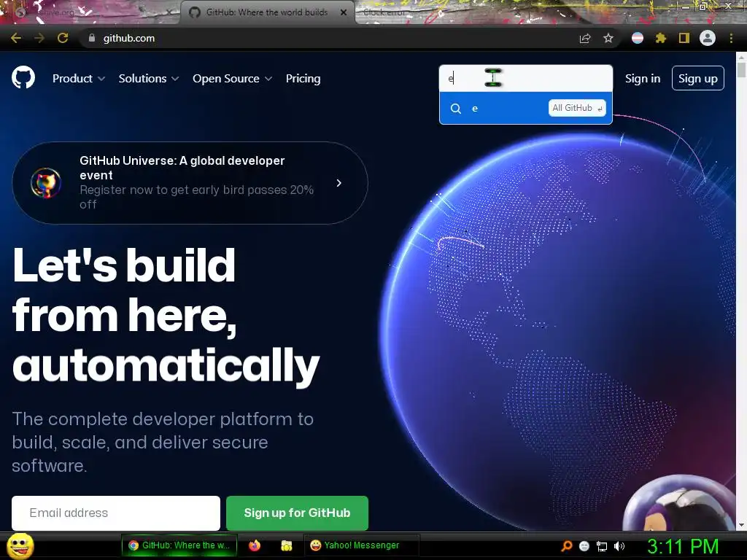Screen dimensions: 747x560
Task: Click the 3:11 PM taskbar clock
Action: point(683,546)
